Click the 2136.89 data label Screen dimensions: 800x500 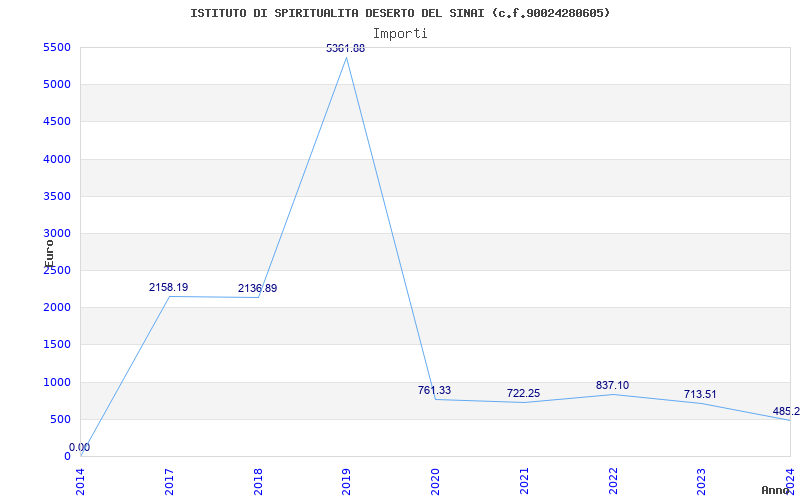tap(258, 288)
